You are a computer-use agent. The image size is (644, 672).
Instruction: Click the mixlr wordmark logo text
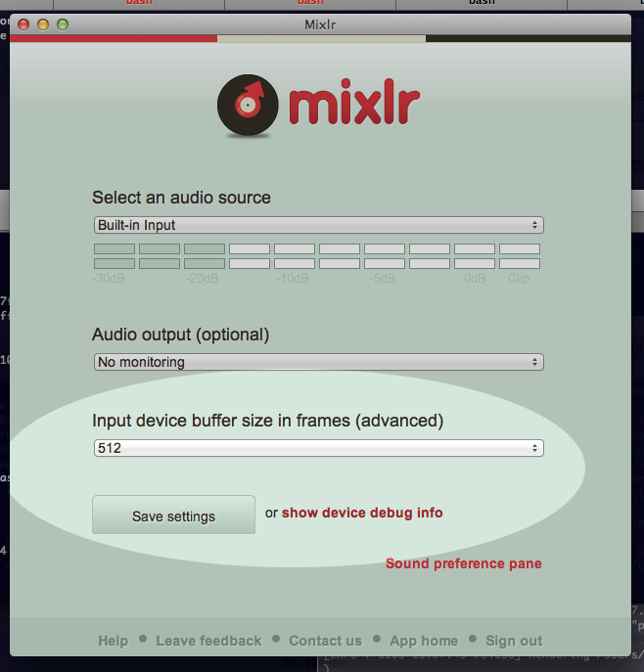click(x=354, y=102)
